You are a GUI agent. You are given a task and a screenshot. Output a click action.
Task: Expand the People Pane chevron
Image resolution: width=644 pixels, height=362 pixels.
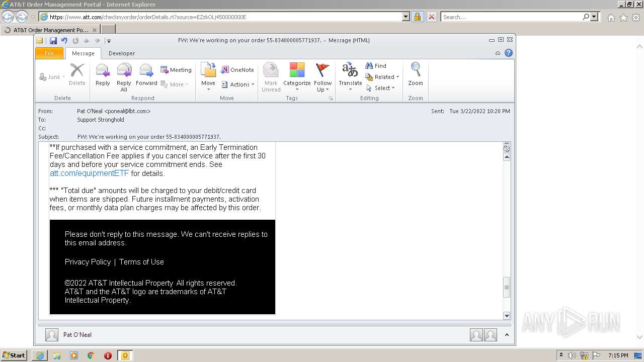[507, 335]
